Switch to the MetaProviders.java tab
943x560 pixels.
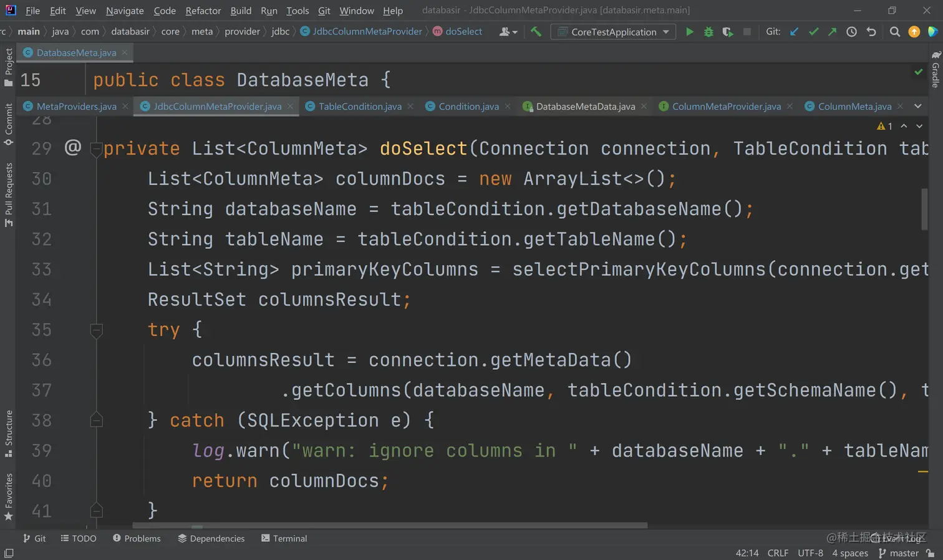(76, 107)
